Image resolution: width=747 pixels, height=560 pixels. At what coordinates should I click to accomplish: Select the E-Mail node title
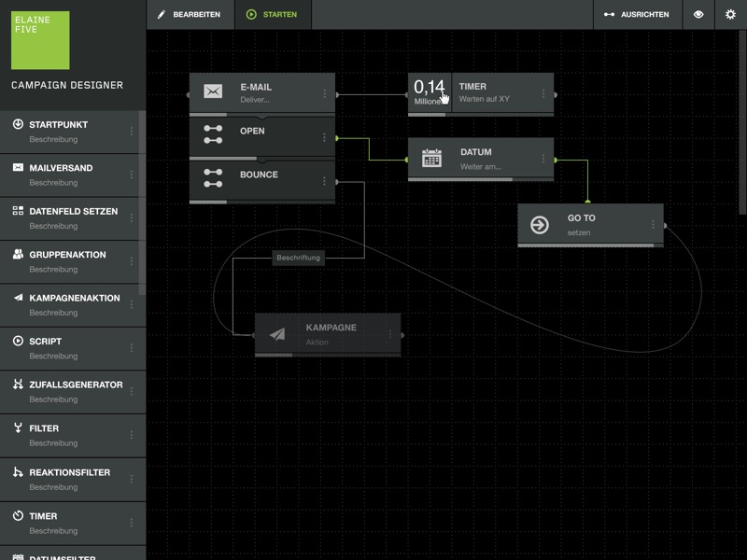pyautogui.click(x=256, y=87)
